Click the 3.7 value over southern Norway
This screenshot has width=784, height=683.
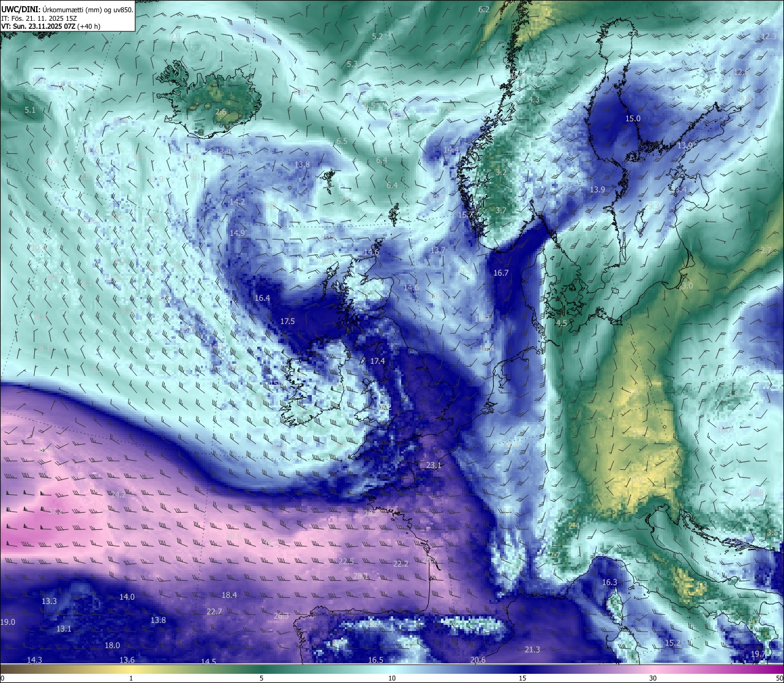click(x=501, y=210)
